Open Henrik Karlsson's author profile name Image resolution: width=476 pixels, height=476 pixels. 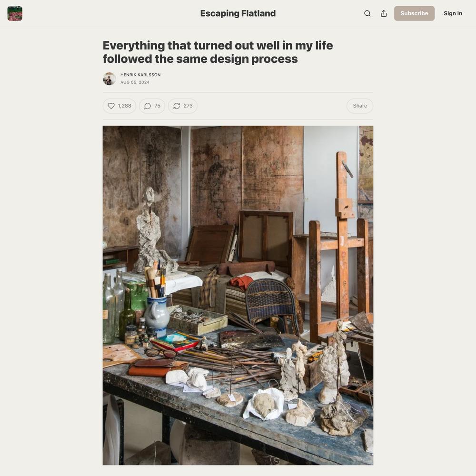140,75
